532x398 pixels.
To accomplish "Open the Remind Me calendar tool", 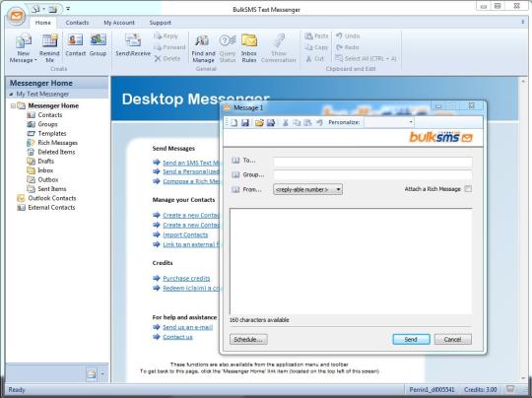I will point(49,48).
